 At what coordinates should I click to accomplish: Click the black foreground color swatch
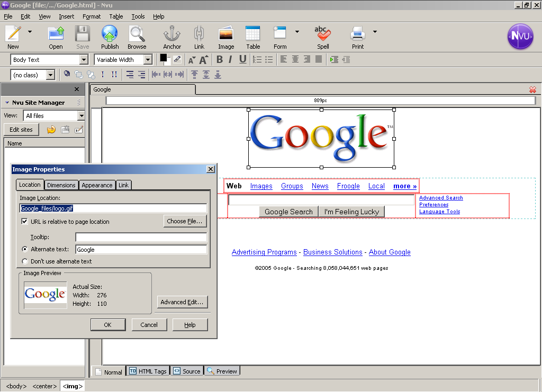163,58
